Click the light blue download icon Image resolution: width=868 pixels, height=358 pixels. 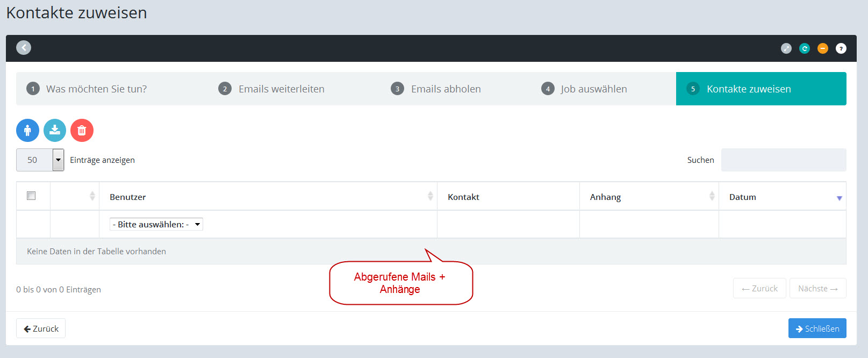(x=55, y=131)
